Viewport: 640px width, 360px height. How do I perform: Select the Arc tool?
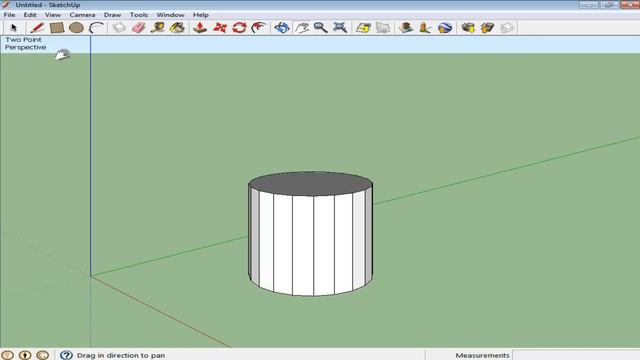tap(96, 28)
